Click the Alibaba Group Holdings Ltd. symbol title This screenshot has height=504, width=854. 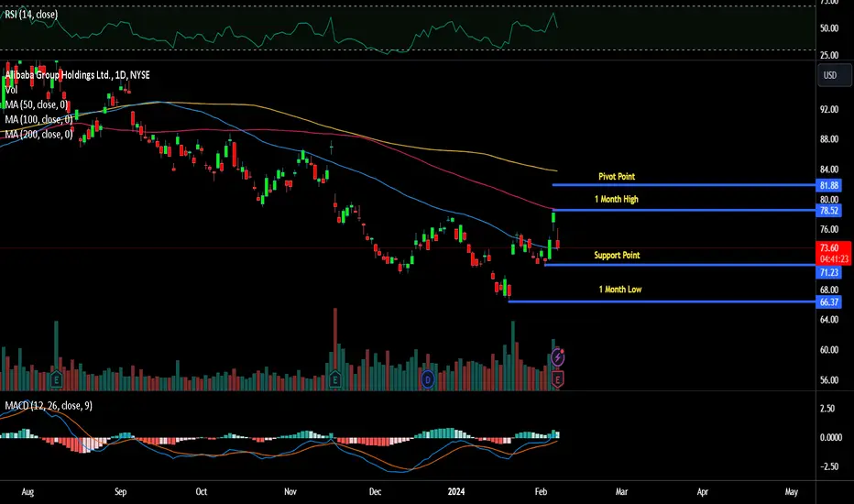click(x=77, y=74)
